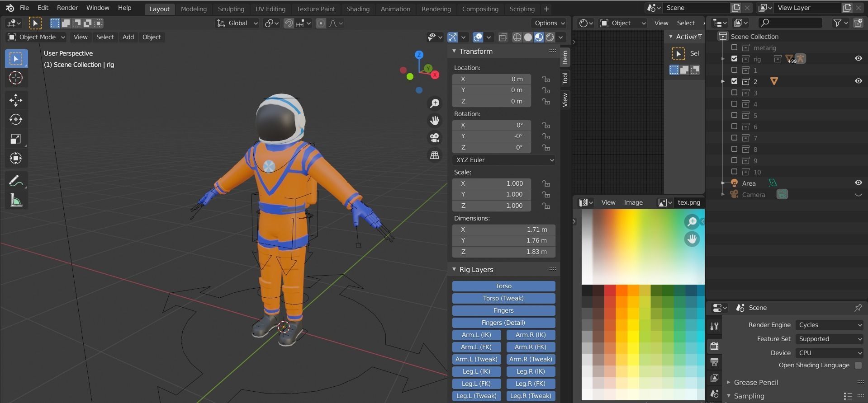Enable collection 5 checkbox
Screen dimensions: 868x403
pos(734,115)
